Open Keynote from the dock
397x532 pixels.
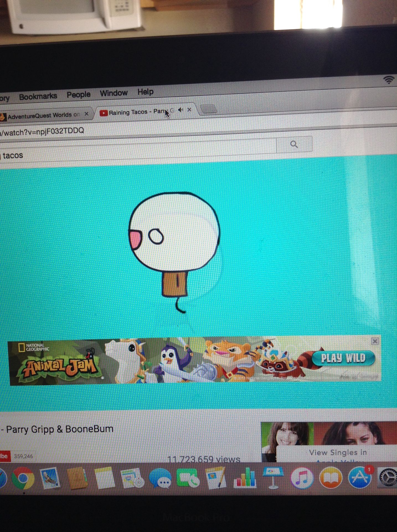coord(273,477)
